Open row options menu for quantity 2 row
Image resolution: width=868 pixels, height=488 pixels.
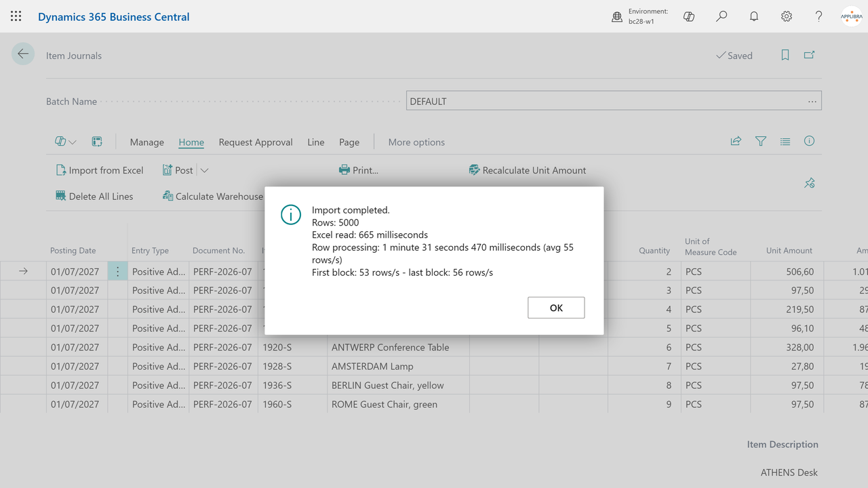tap(118, 271)
